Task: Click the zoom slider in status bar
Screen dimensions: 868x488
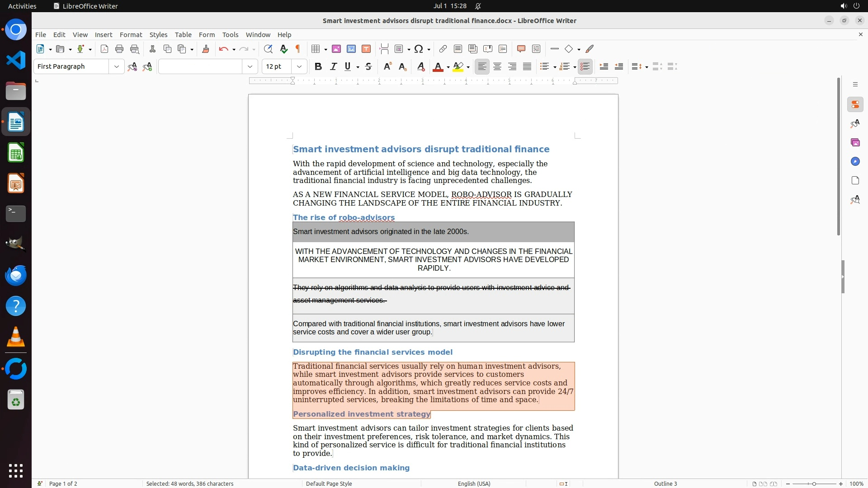Action: point(814,483)
